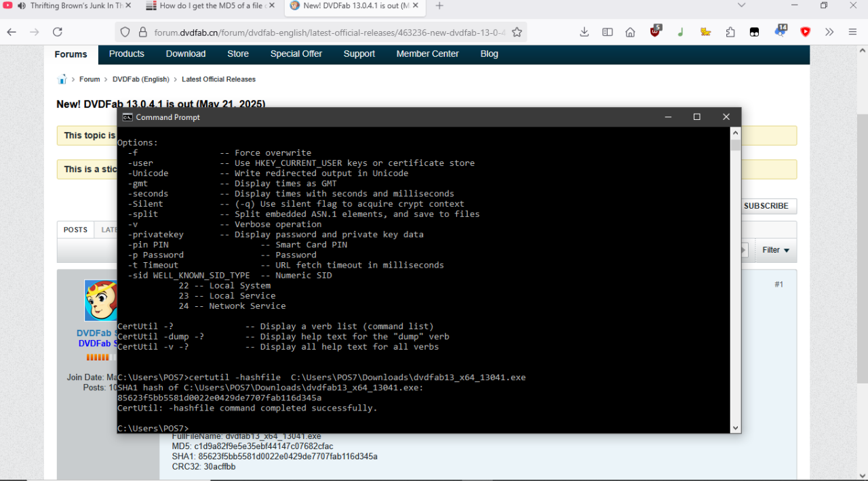Open the extension with badge 14

pyautogui.click(x=780, y=31)
